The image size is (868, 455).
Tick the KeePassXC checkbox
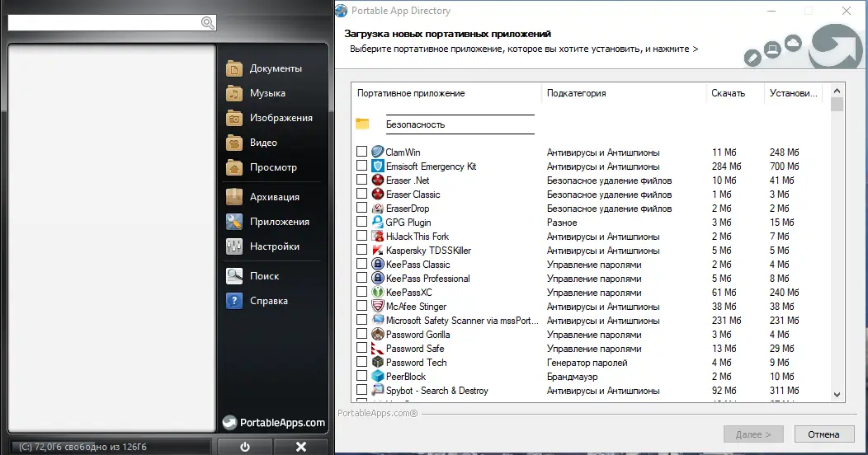(361, 291)
